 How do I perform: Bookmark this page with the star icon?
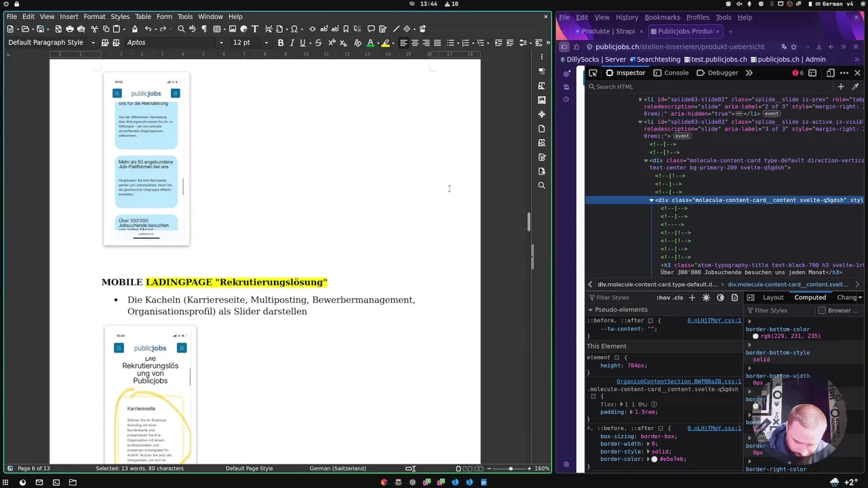794,47
